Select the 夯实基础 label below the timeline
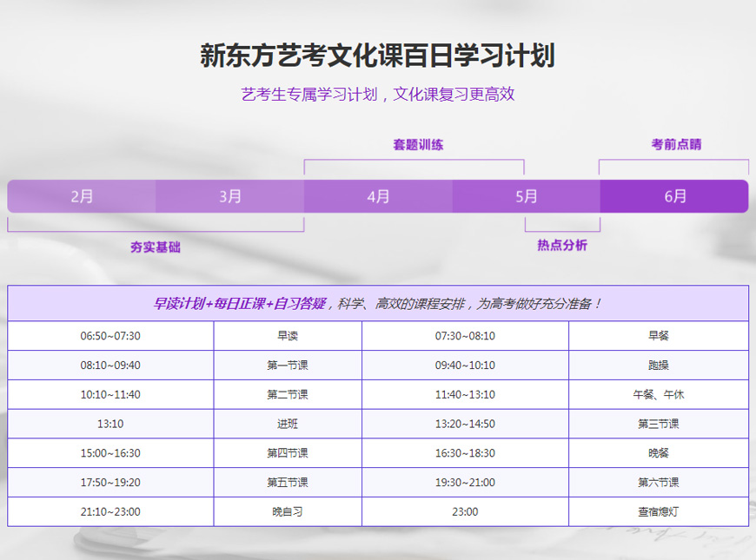Screen dimensions: 756x560 (156, 247)
